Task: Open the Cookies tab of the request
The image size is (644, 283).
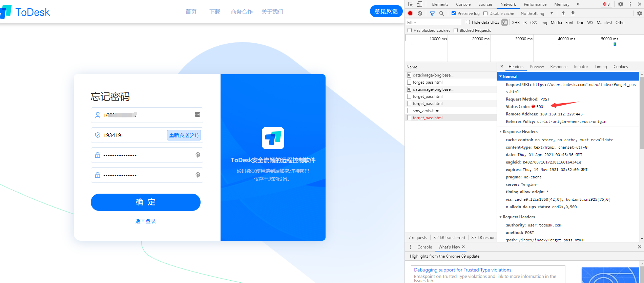Action: point(621,67)
